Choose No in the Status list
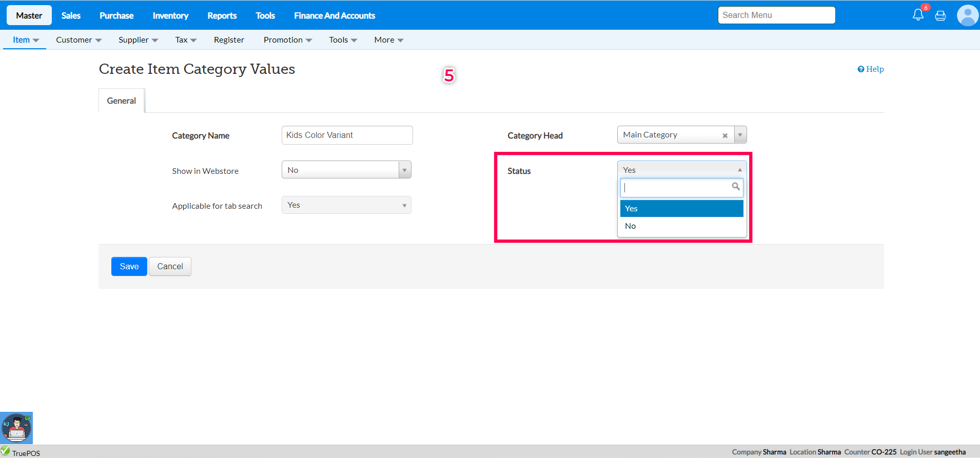The width and height of the screenshot is (980, 458). coord(681,226)
